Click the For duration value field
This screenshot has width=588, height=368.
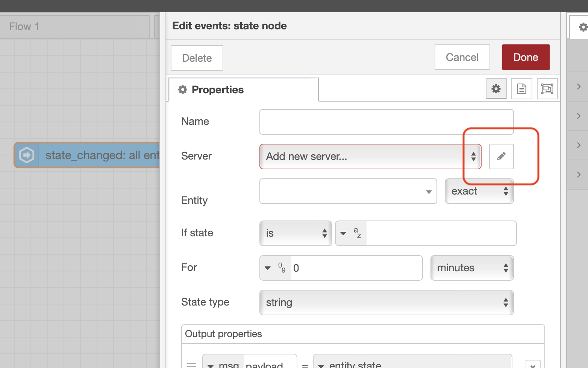356,268
